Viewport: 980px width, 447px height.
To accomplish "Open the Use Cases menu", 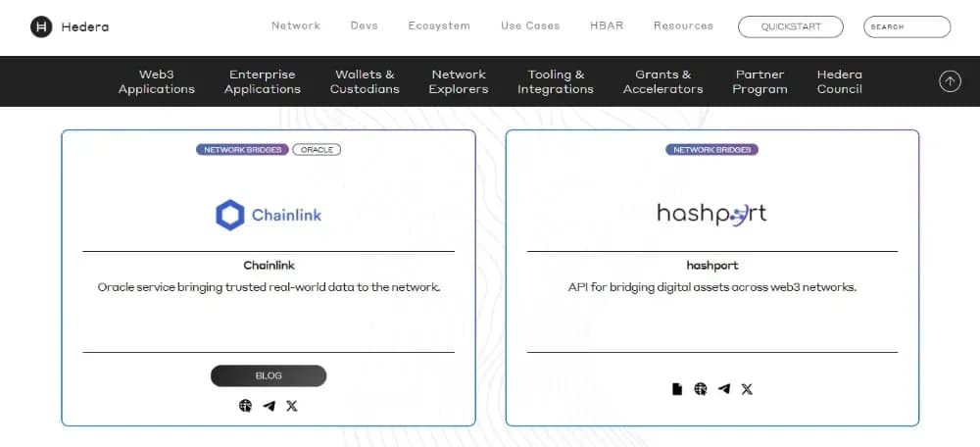I will pyautogui.click(x=530, y=25).
